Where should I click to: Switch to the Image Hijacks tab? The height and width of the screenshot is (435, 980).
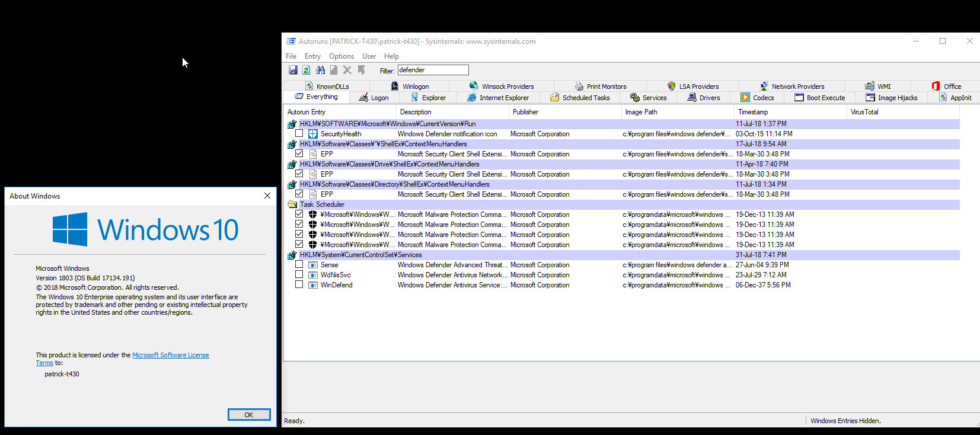click(892, 98)
